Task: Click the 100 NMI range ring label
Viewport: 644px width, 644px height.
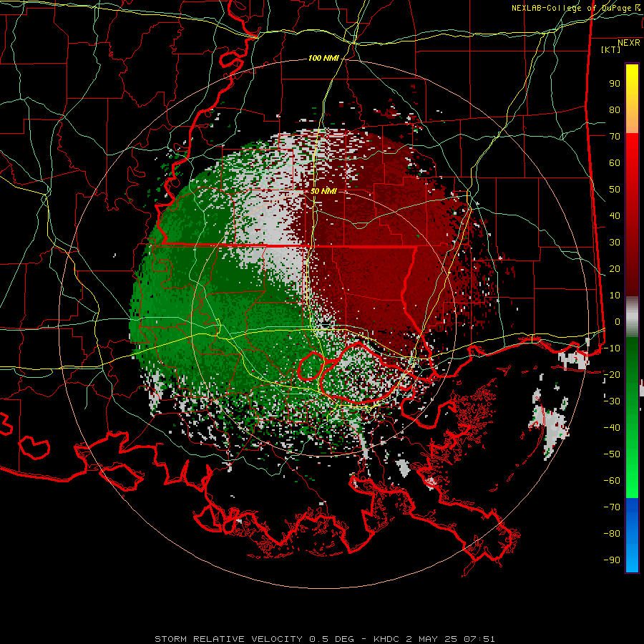Action: click(323, 59)
